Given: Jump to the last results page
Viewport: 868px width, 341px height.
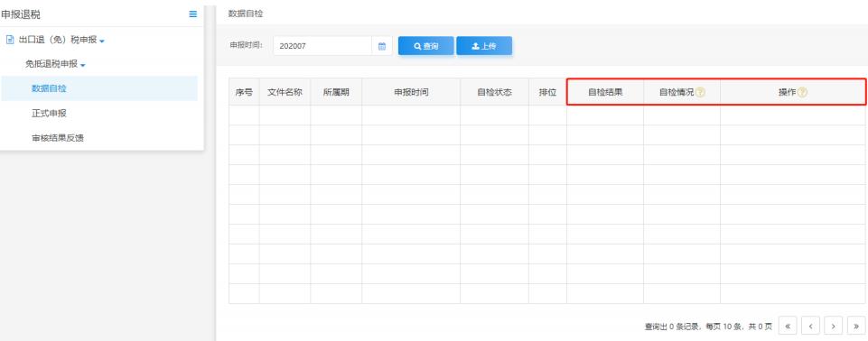Looking at the screenshot, I should click(x=856, y=326).
